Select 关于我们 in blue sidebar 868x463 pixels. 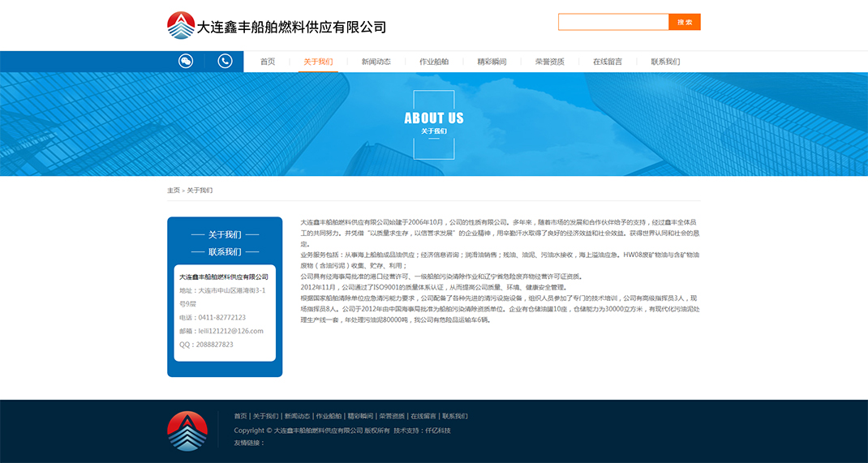(x=225, y=234)
